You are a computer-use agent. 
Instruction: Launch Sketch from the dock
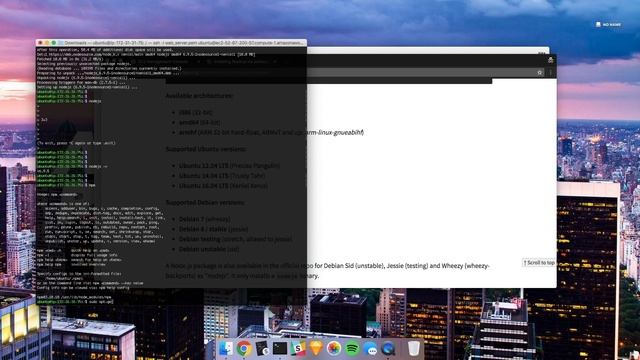[316, 348]
